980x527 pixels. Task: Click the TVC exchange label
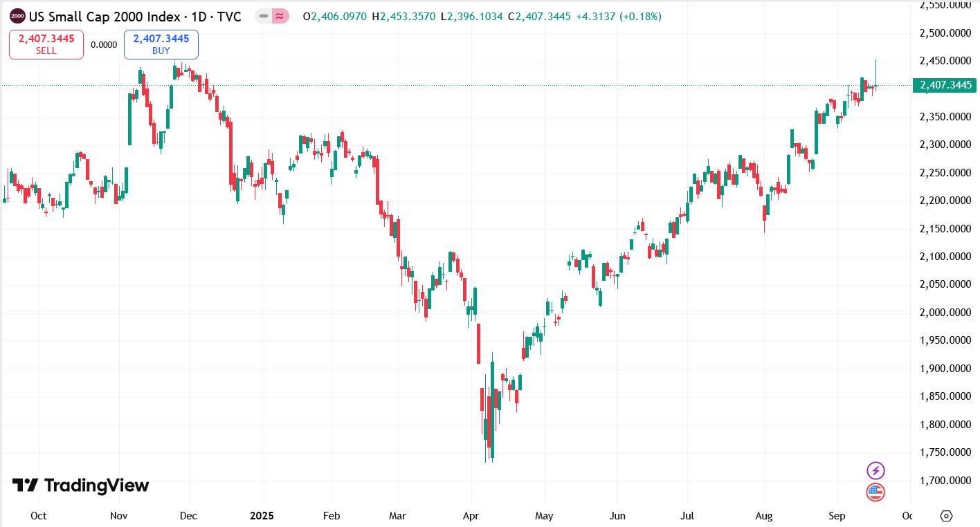pos(228,15)
